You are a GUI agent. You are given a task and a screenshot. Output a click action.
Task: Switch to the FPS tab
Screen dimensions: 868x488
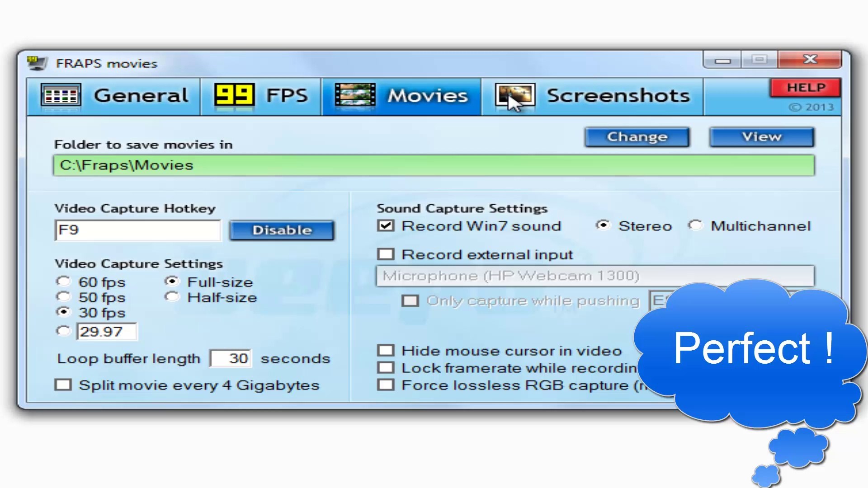point(261,96)
